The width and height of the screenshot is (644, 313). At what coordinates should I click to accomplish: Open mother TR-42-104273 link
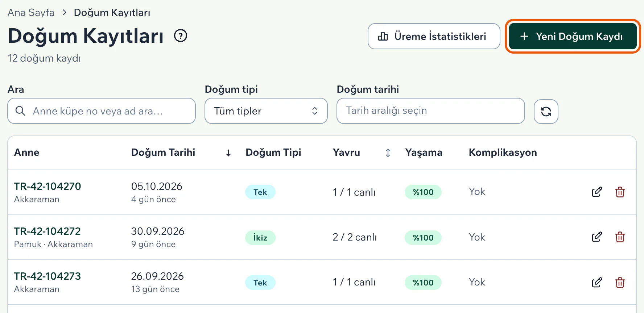click(48, 276)
